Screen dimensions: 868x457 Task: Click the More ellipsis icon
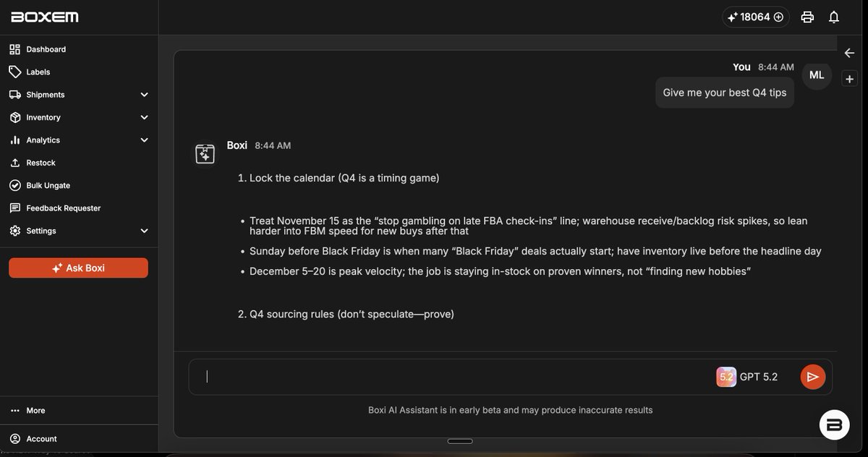(x=14, y=411)
